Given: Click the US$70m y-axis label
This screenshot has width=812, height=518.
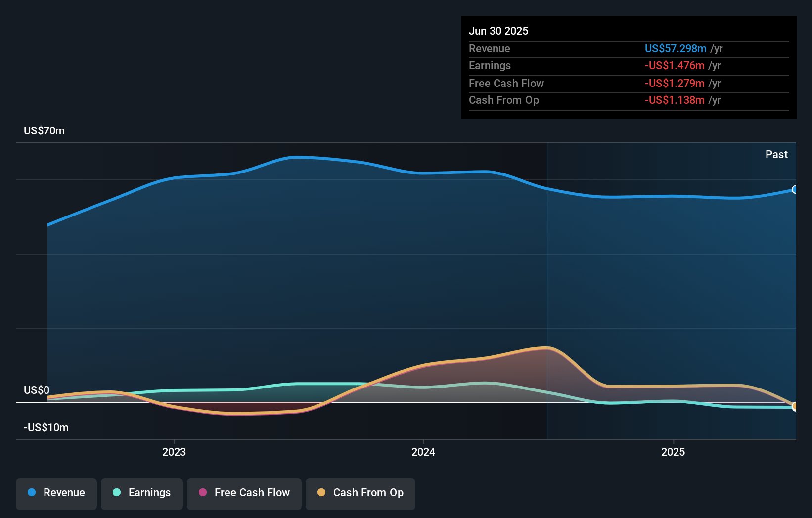Looking at the screenshot, I should click(45, 131).
